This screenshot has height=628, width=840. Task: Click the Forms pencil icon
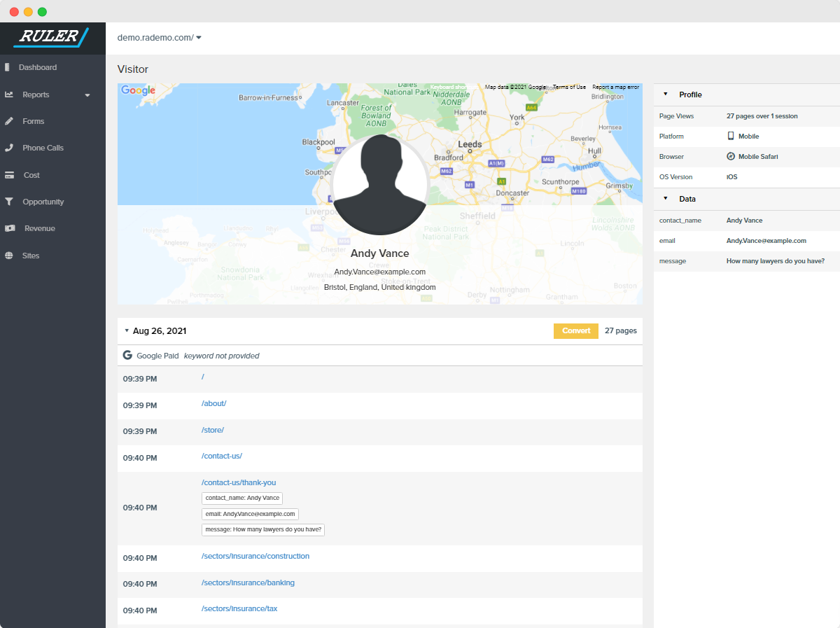click(9, 121)
